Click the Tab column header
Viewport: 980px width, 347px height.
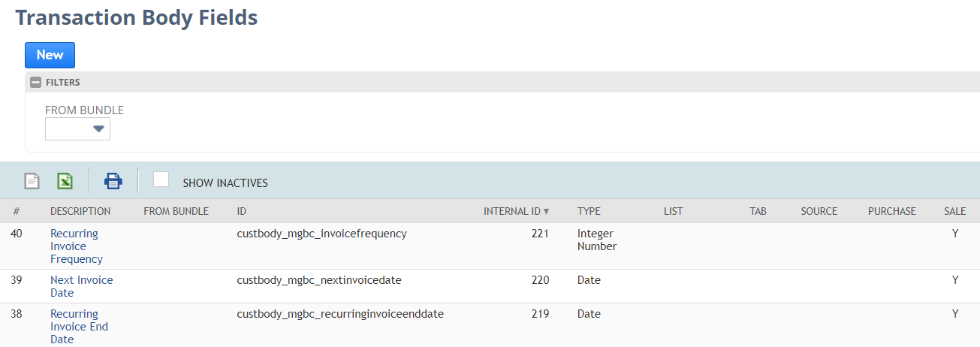758,211
